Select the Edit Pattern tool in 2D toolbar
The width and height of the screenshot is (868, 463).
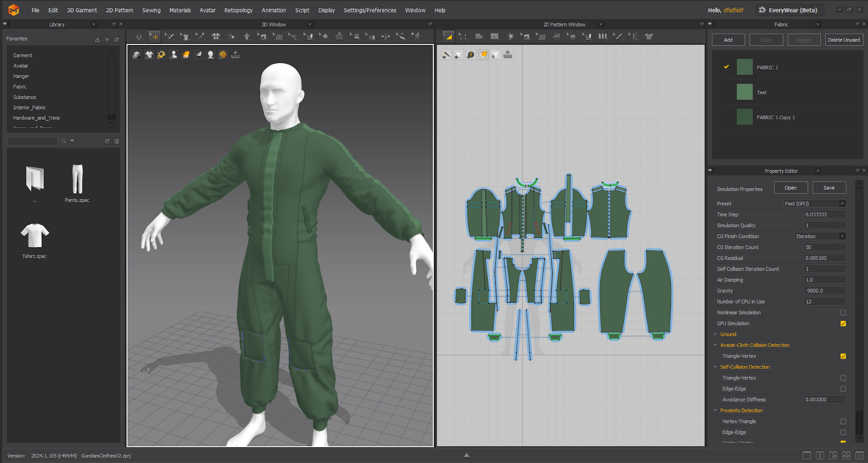(x=449, y=36)
